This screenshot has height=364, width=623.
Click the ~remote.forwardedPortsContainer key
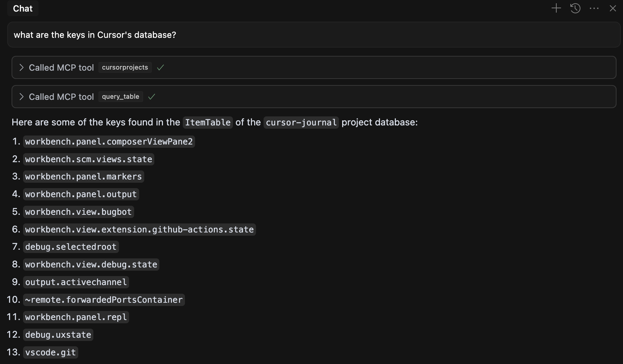click(x=104, y=300)
